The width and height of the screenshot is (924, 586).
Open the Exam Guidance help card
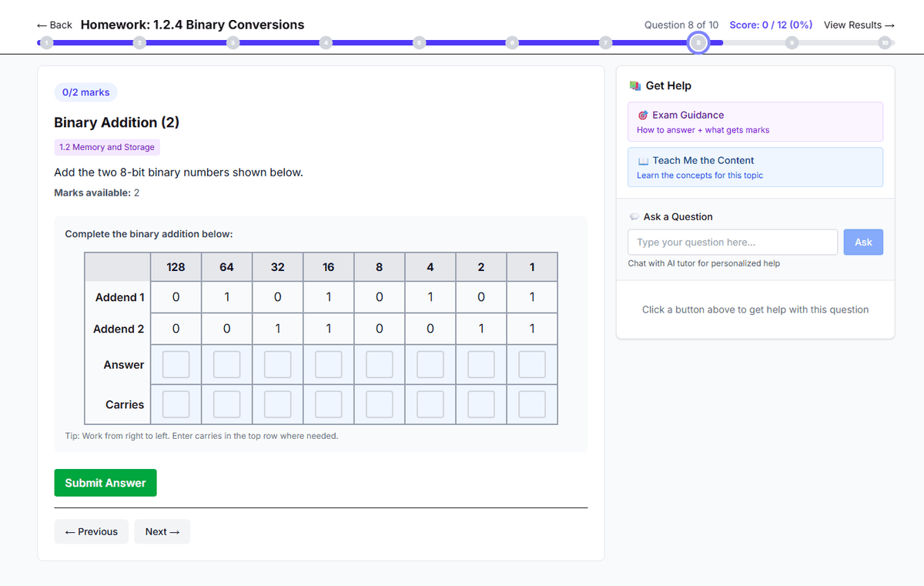click(x=755, y=121)
